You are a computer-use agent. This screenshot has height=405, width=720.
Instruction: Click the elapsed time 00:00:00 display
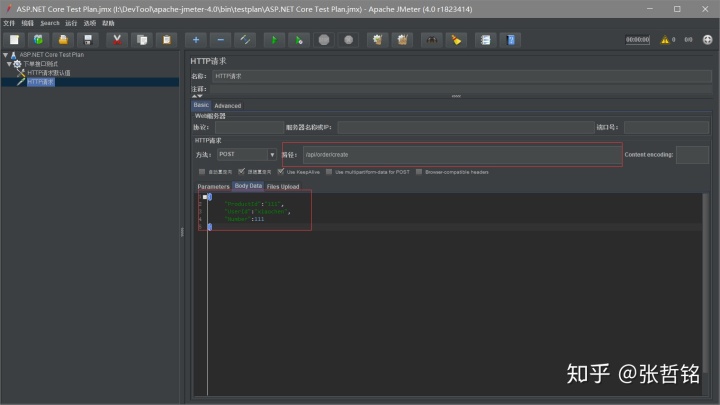pyautogui.click(x=637, y=40)
